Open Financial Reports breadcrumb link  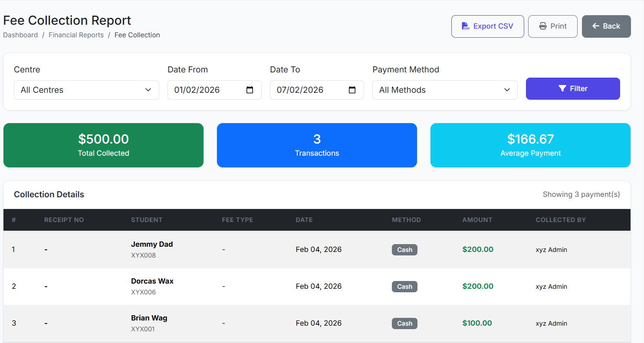(76, 35)
